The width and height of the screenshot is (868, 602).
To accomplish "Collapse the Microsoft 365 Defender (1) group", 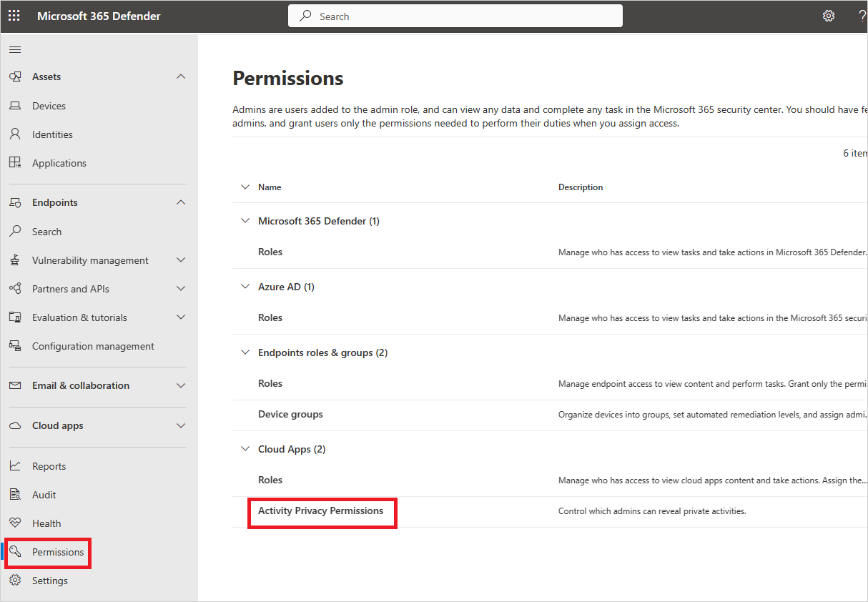I will [245, 221].
